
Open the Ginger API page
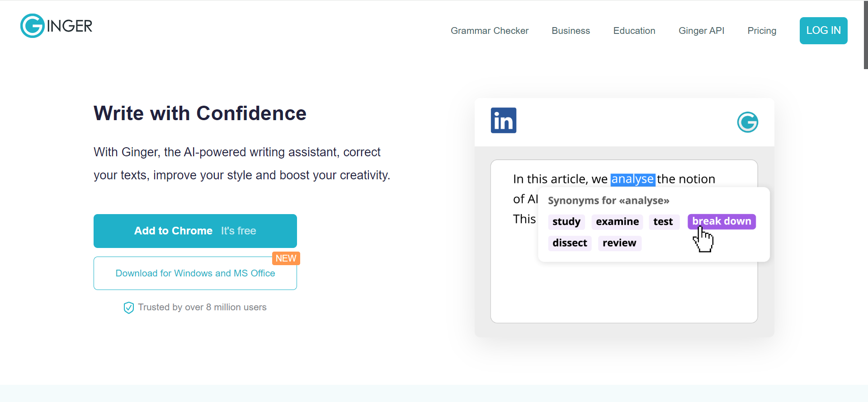click(x=701, y=31)
